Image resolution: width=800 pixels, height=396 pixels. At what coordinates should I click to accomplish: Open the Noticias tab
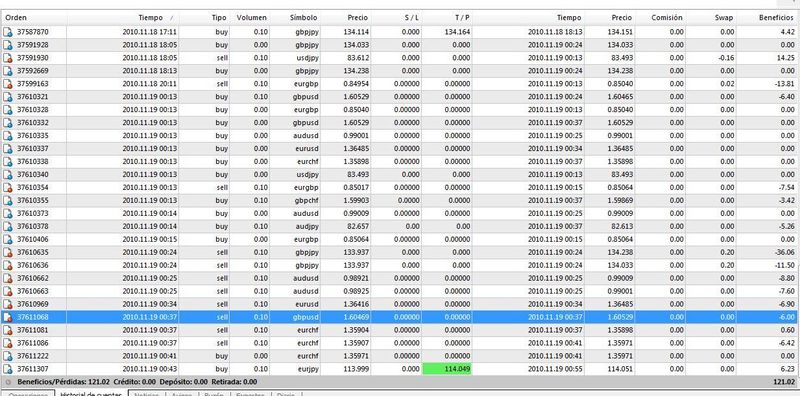coord(146,395)
